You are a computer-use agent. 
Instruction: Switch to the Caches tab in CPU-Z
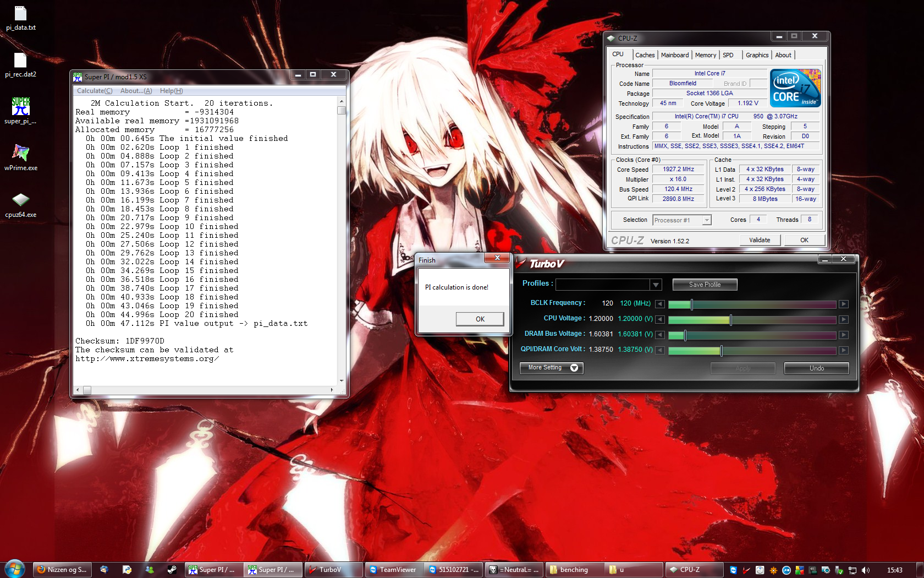645,55
